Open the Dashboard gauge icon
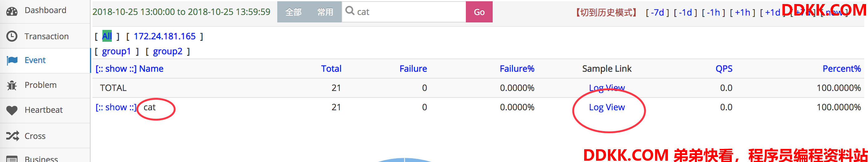The width and height of the screenshot is (868, 162). [x=12, y=11]
